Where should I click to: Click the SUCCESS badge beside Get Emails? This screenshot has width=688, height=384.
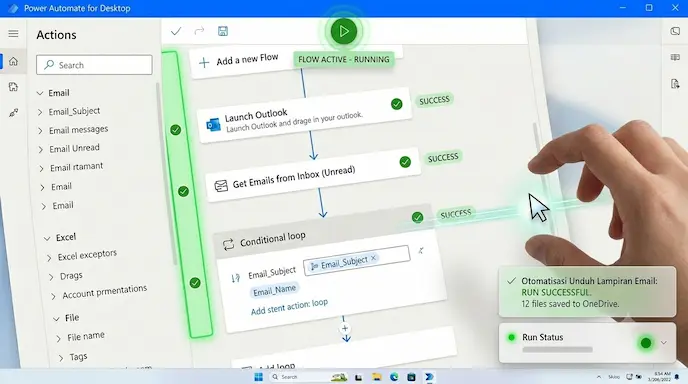click(443, 158)
